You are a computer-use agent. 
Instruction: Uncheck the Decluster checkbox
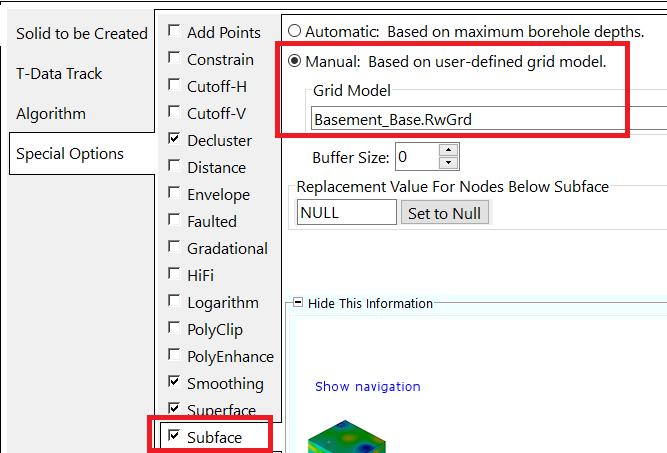point(175,140)
